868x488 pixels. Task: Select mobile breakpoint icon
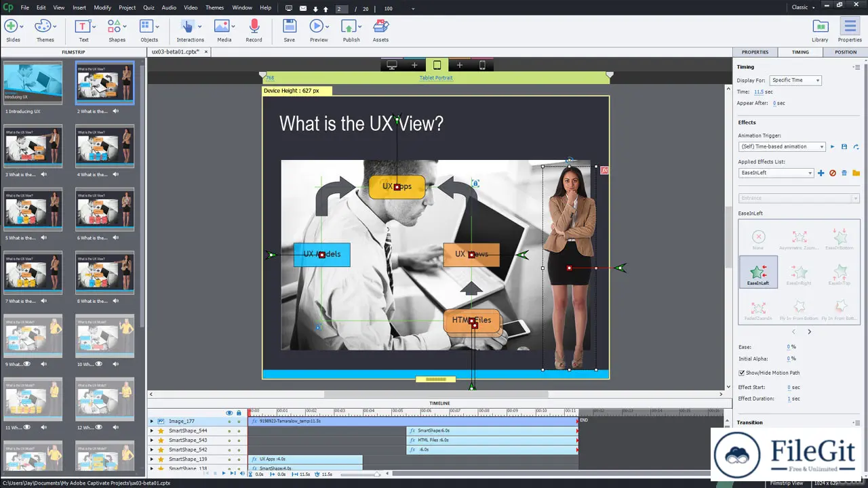coord(482,65)
